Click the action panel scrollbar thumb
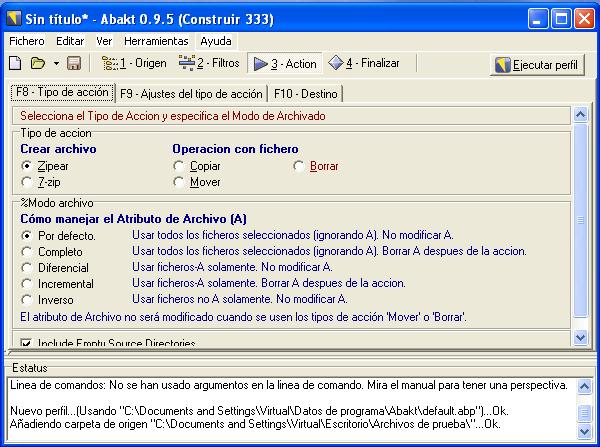 click(x=580, y=220)
